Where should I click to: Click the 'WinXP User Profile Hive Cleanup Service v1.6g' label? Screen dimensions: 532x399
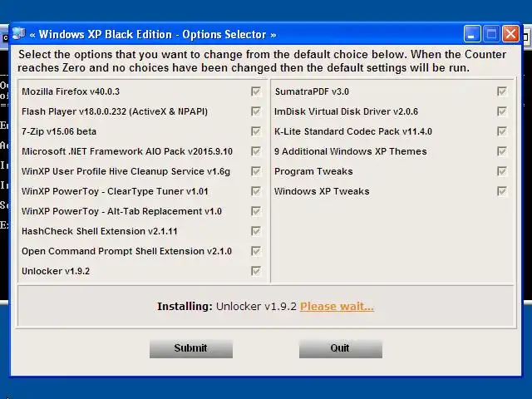pos(126,171)
